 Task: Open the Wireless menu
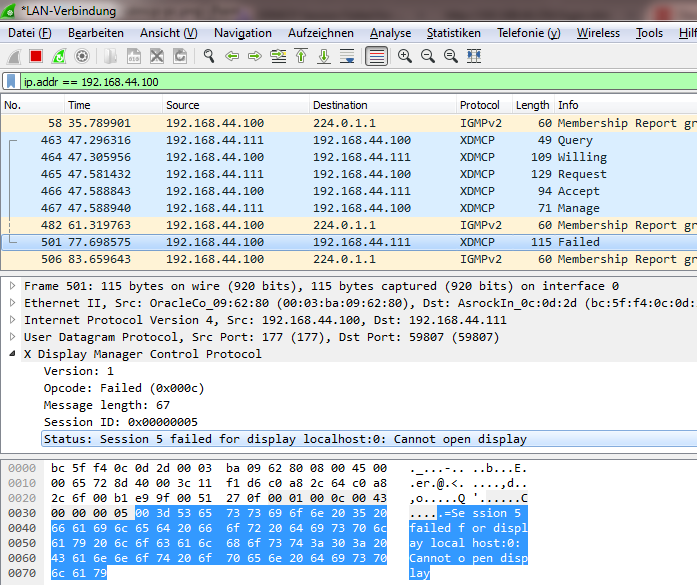click(x=598, y=33)
